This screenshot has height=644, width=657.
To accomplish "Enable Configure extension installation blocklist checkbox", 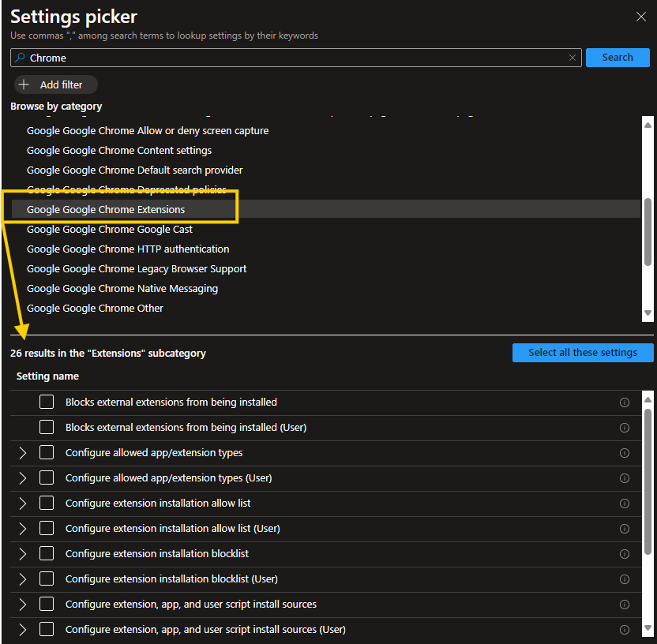I will pos(47,554).
